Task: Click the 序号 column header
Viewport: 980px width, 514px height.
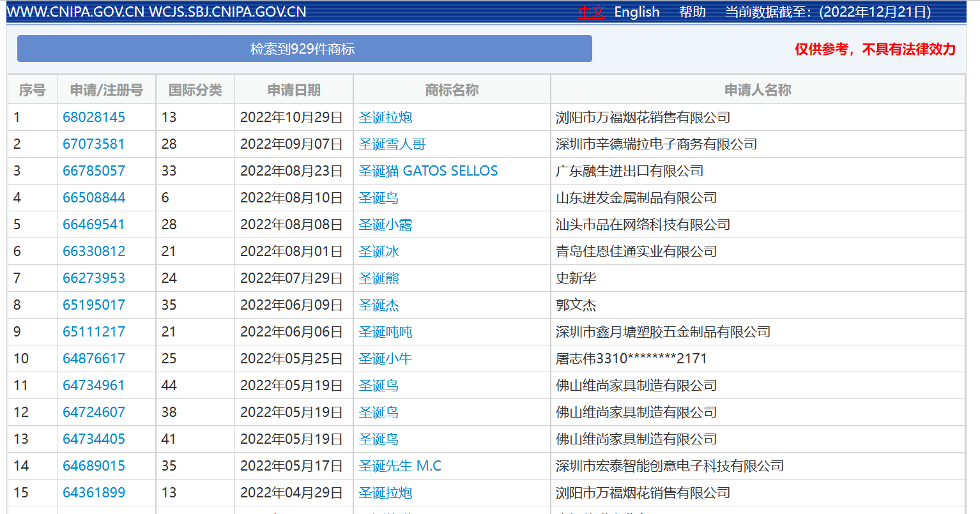Action: click(33, 90)
